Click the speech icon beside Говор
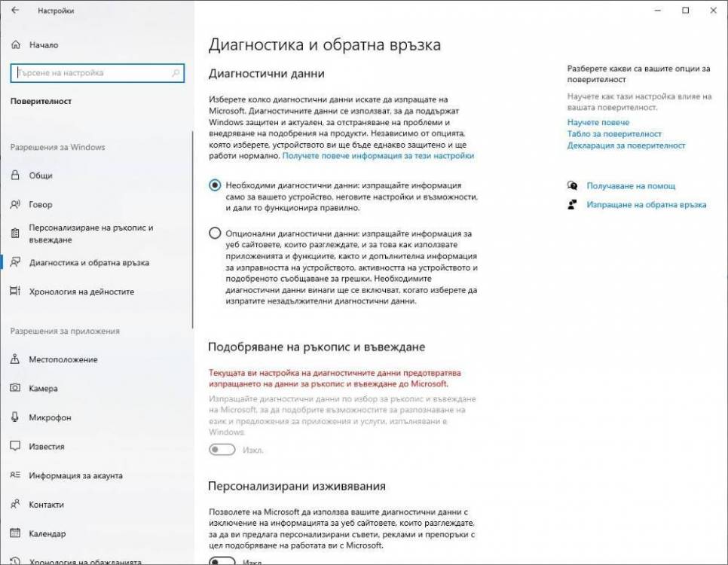The image size is (728, 565). (15, 204)
